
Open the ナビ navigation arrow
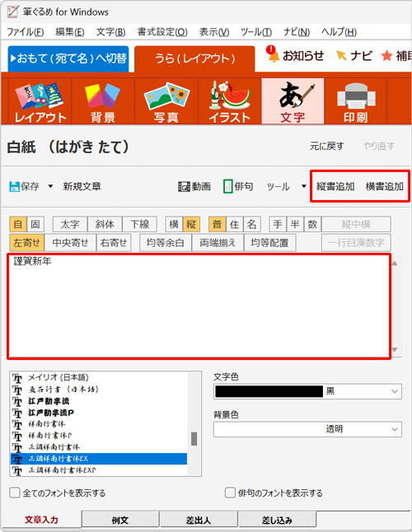click(x=354, y=56)
